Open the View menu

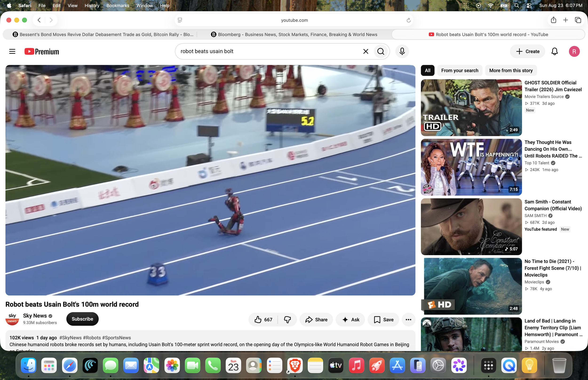pyautogui.click(x=72, y=5)
